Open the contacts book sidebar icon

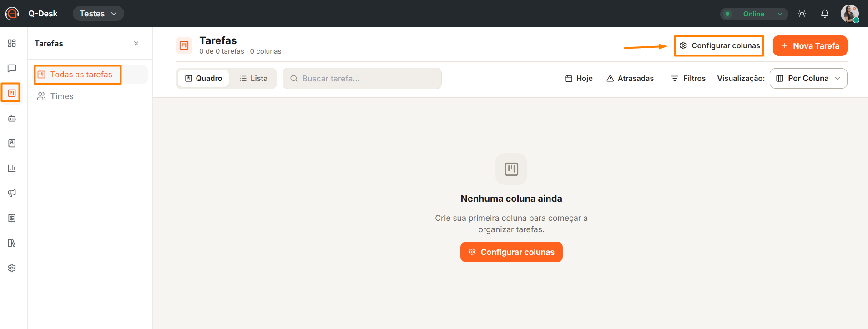[x=12, y=143]
